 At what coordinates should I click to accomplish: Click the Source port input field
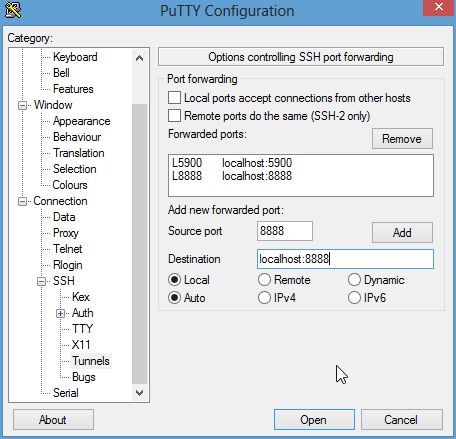pos(285,231)
